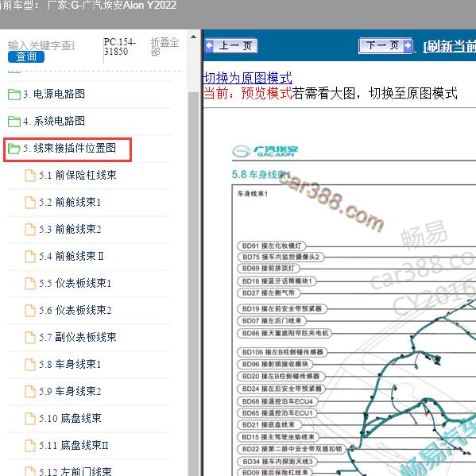Open 5.4 前舱线束 II page

point(72,256)
